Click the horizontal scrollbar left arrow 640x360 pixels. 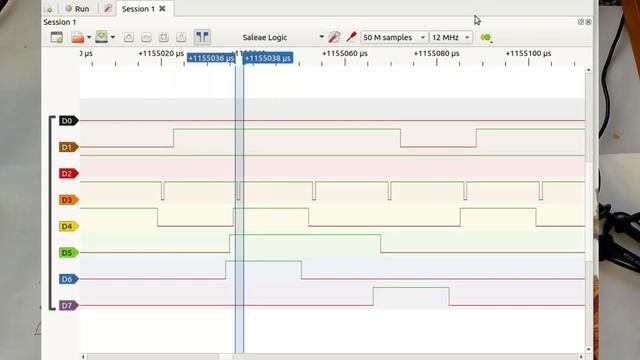pos(83,357)
